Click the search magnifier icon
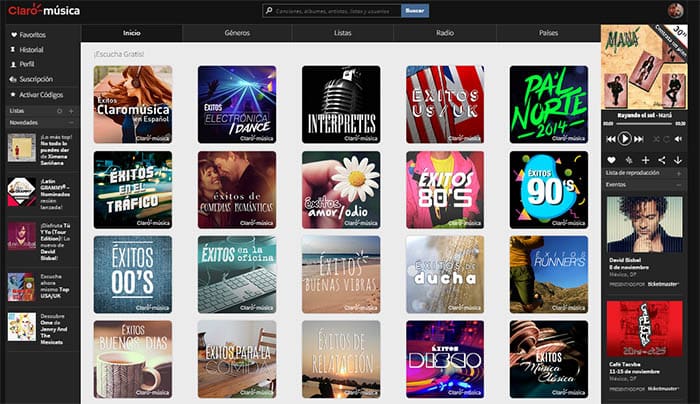700x404 pixels. [269, 11]
